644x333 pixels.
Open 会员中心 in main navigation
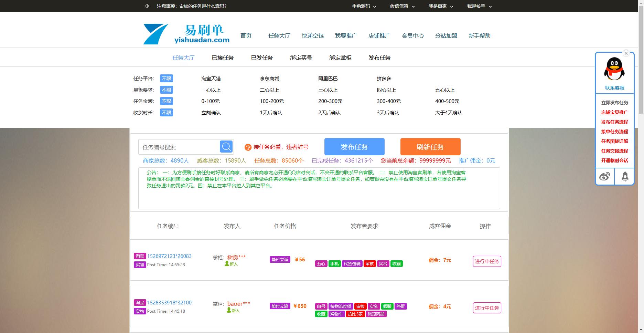pos(412,36)
